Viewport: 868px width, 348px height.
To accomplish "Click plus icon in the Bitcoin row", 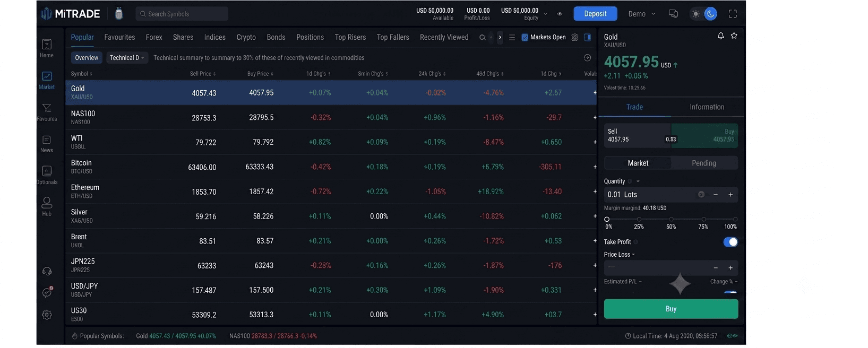I will 595,167.
